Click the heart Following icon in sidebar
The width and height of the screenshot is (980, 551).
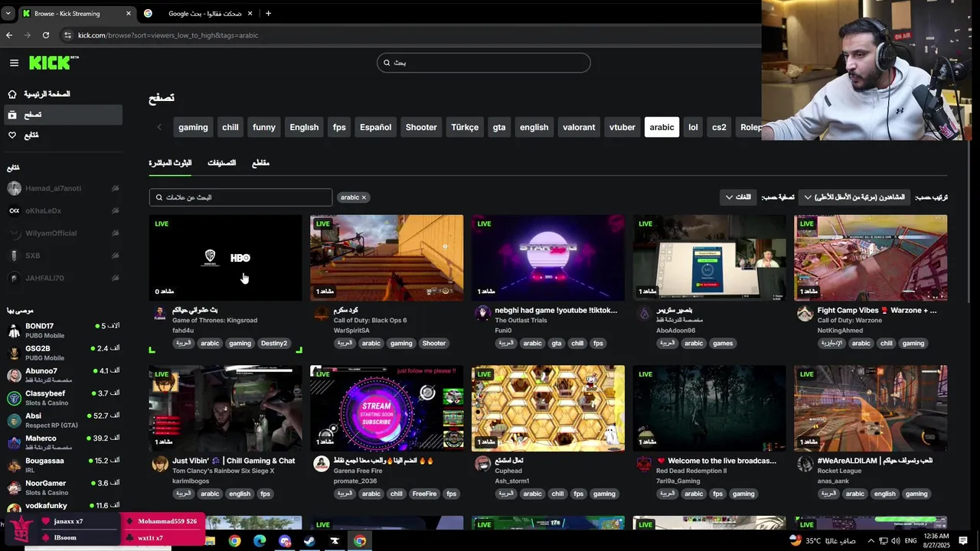point(12,135)
